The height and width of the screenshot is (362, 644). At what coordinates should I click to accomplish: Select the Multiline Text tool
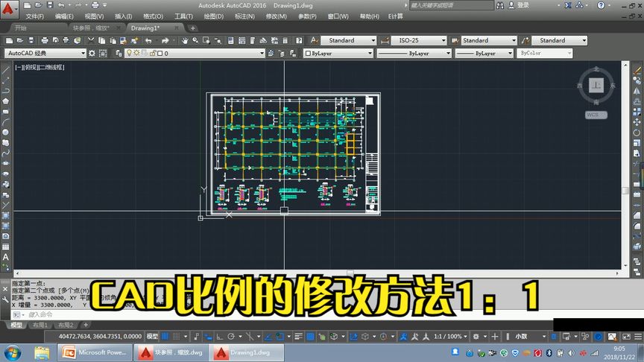[6, 257]
